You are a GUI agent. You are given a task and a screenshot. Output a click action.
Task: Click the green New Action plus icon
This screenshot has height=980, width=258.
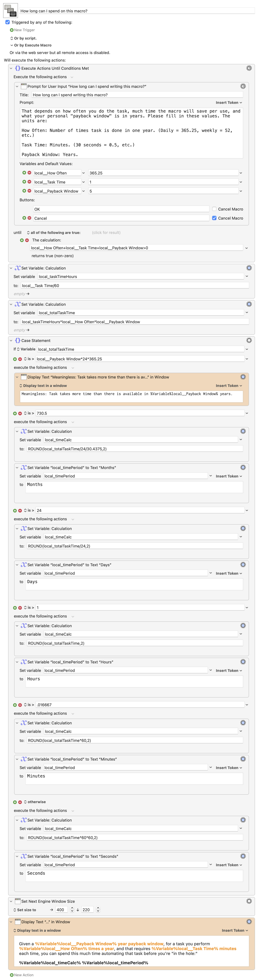[11, 975]
